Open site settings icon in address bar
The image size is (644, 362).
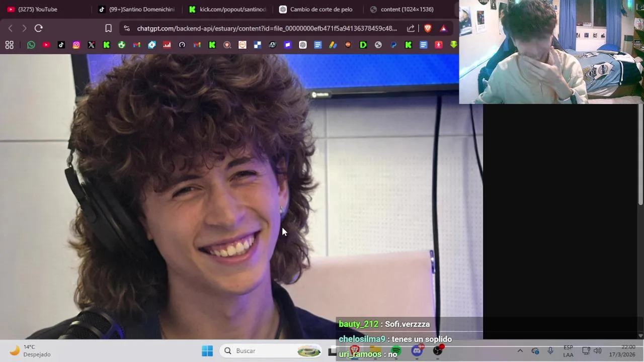click(127, 28)
